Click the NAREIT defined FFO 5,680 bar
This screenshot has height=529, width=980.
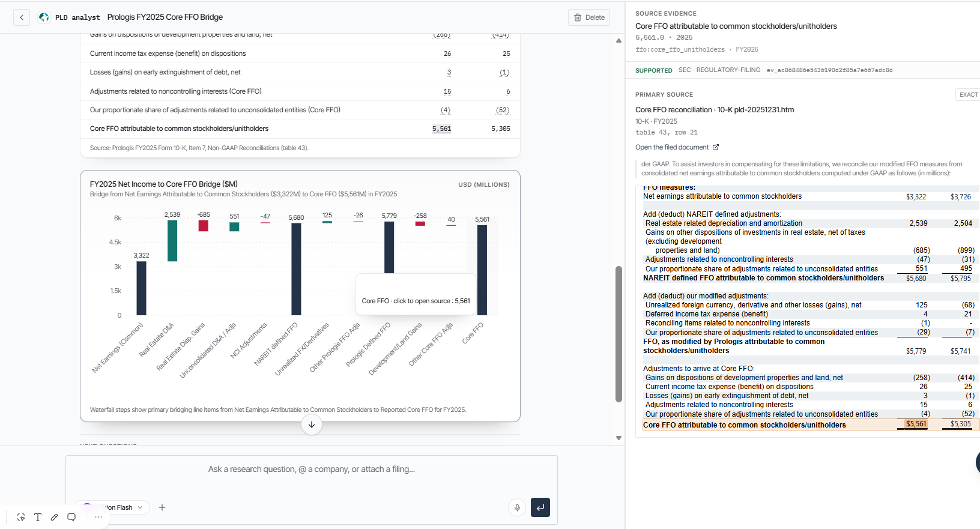[x=296, y=269]
